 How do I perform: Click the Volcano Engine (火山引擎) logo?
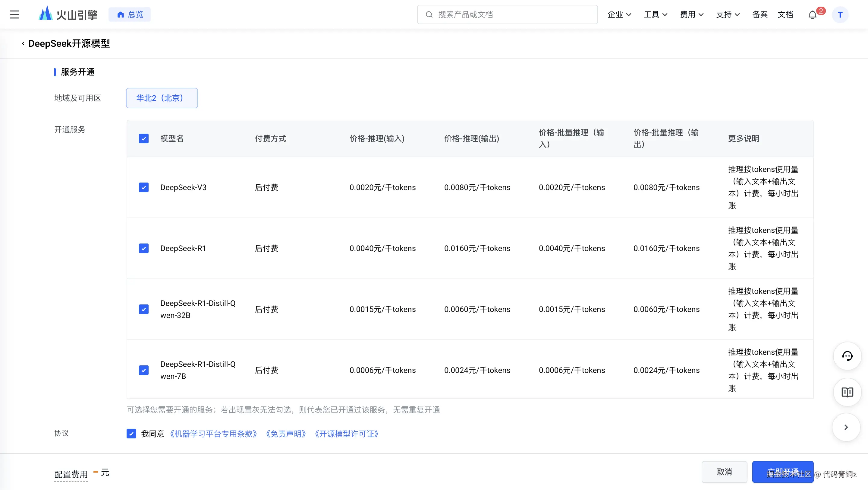pyautogui.click(x=68, y=14)
